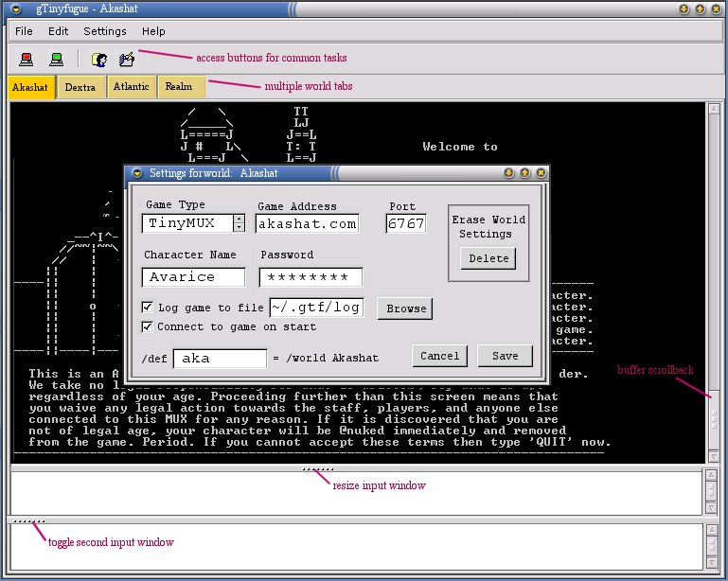Open the main window's title bar menu icon
The image size is (728, 581).
[x=15, y=9]
